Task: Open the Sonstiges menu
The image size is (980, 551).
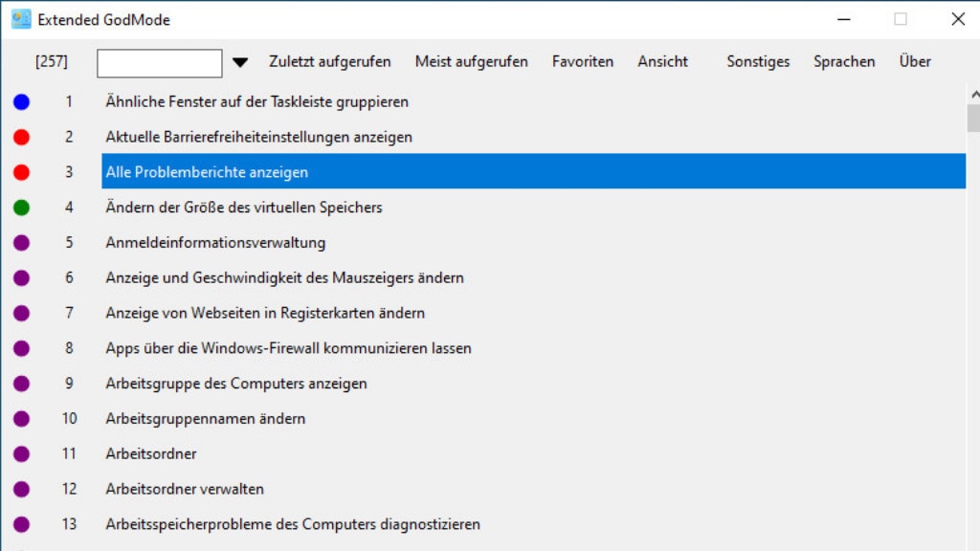Action: (x=758, y=61)
